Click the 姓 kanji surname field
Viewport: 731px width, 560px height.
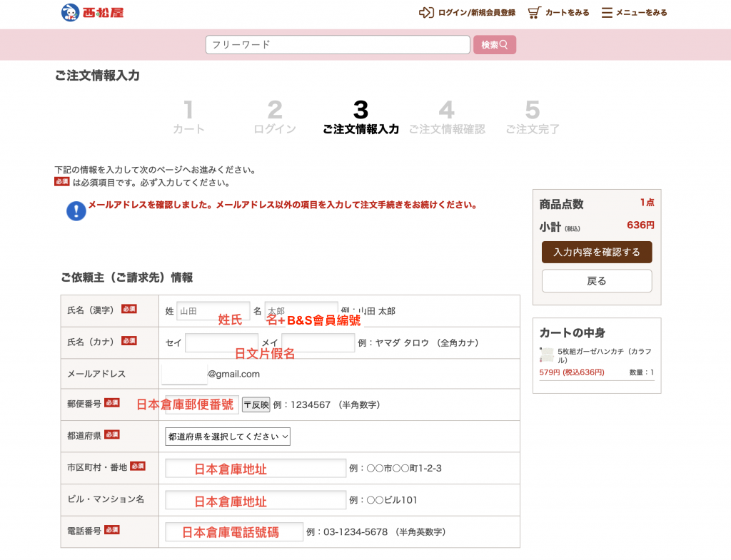click(x=213, y=311)
